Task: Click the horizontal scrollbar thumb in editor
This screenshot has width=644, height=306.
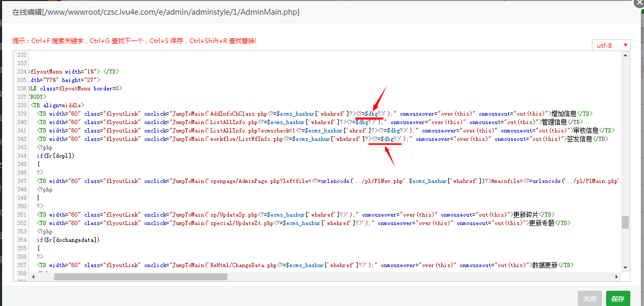Action: tap(140, 277)
